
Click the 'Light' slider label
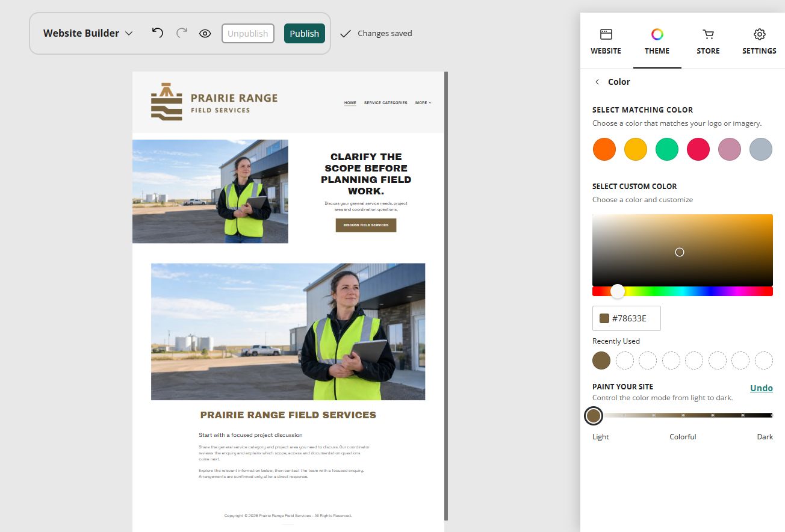pyautogui.click(x=601, y=437)
